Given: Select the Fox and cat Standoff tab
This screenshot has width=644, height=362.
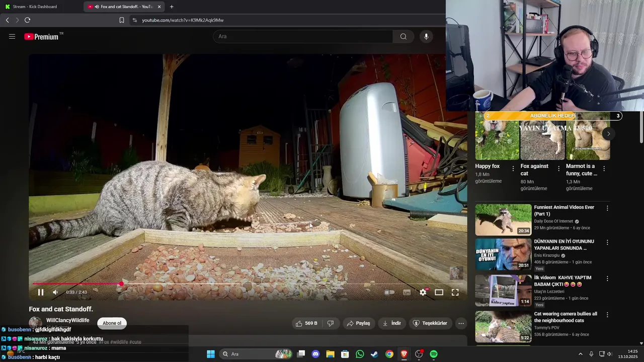Looking at the screenshot, I should click(123, 7).
